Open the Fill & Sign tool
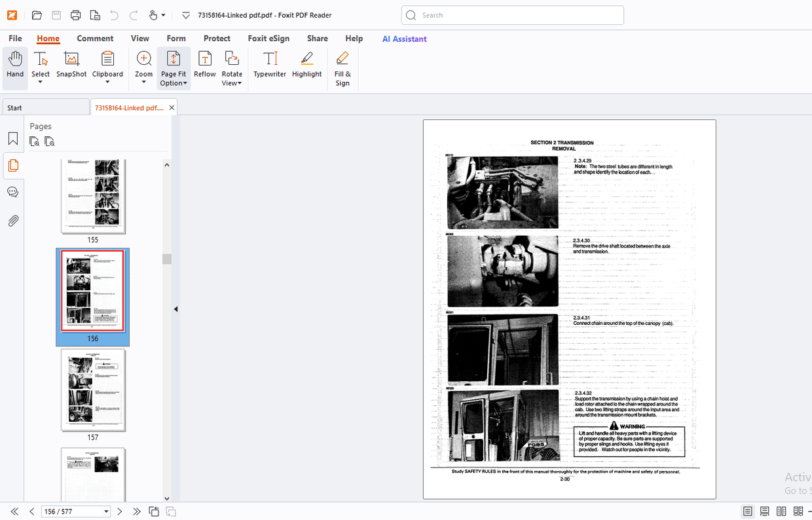Viewport: 812px width, 520px height. (x=342, y=68)
